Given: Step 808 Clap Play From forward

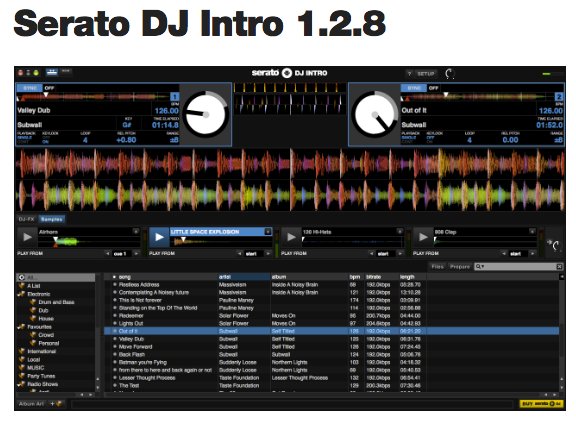Looking at the screenshot, I should click(532, 253).
